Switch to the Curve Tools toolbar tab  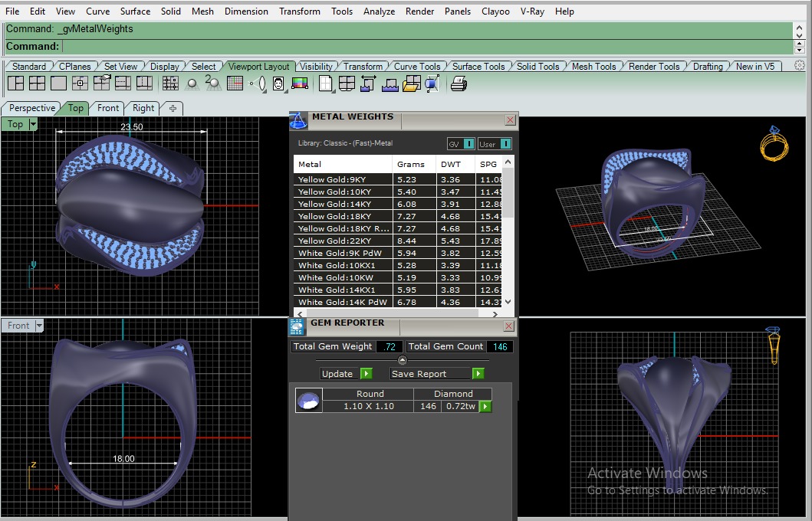pos(417,66)
